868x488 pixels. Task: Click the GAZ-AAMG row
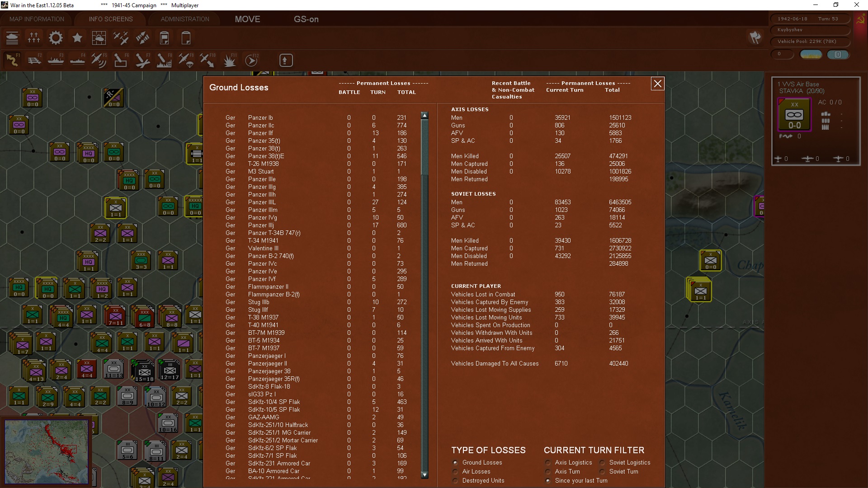[316, 417]
